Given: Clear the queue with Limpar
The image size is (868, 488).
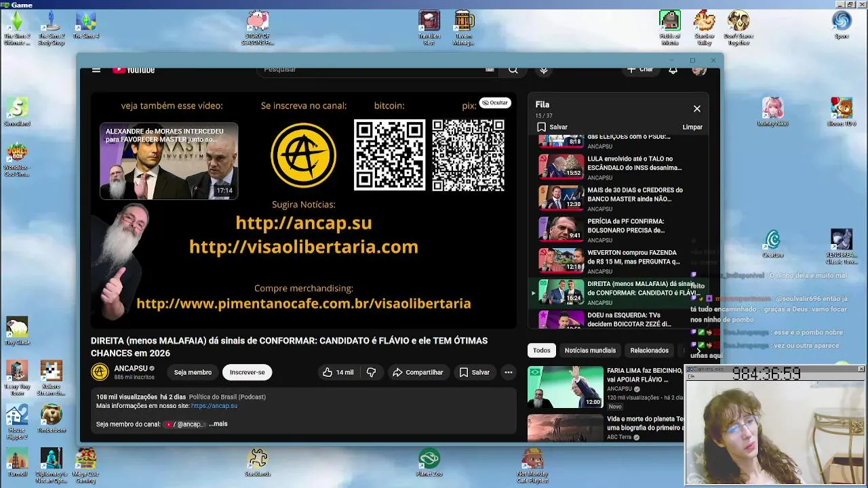Looking at the screenshot, I should point(692,127).
